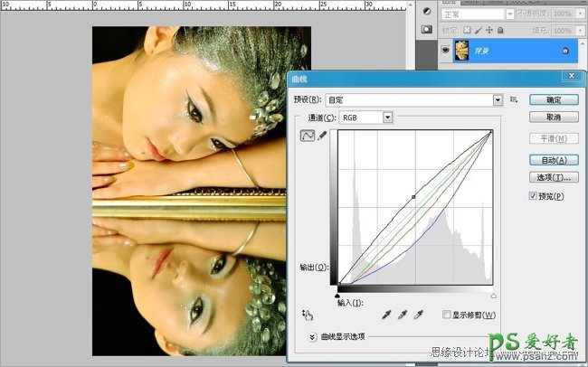The image size is (588, 367).
Task: Click the white point slider under the curve
Action: point(493,295)
